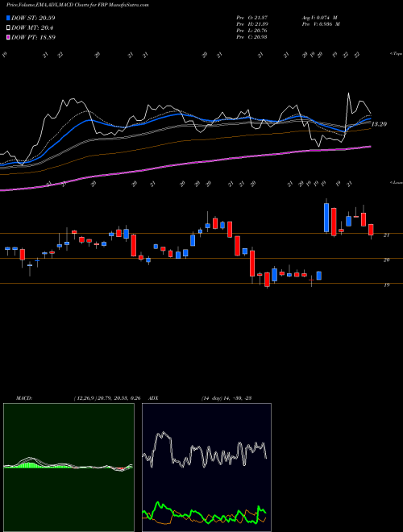
Task: Click the 'Pre O: 21.37' open value
Action: [252, 18]
